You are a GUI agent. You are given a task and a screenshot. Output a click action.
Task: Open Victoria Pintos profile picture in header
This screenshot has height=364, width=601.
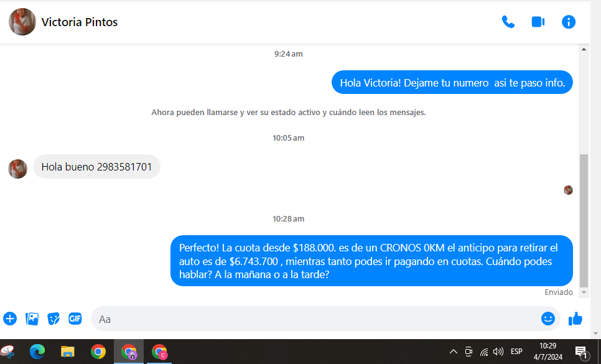pyautogui.click(x=22, y=22)
